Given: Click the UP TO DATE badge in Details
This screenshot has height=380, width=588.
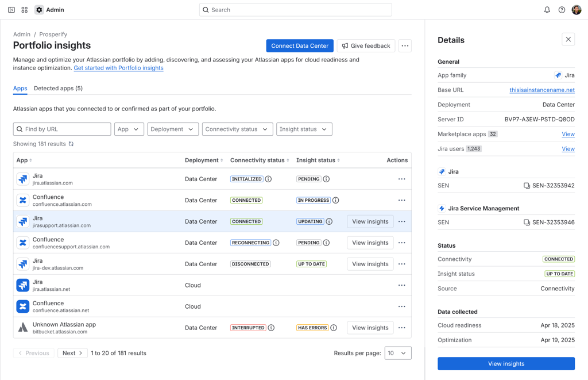Looking at the screenshot, I should coord(559,274).
